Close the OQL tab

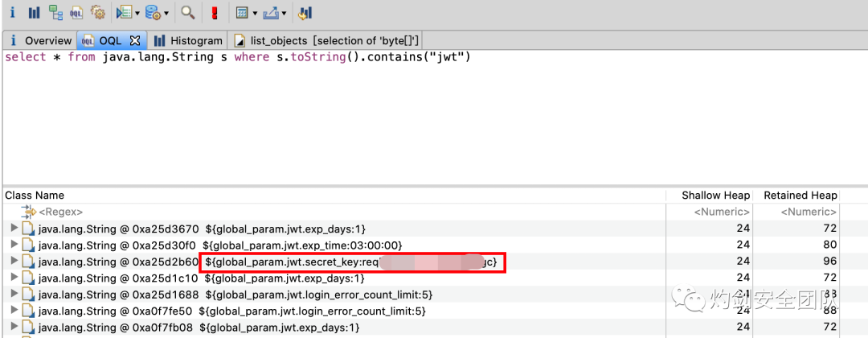click(135, 40)
